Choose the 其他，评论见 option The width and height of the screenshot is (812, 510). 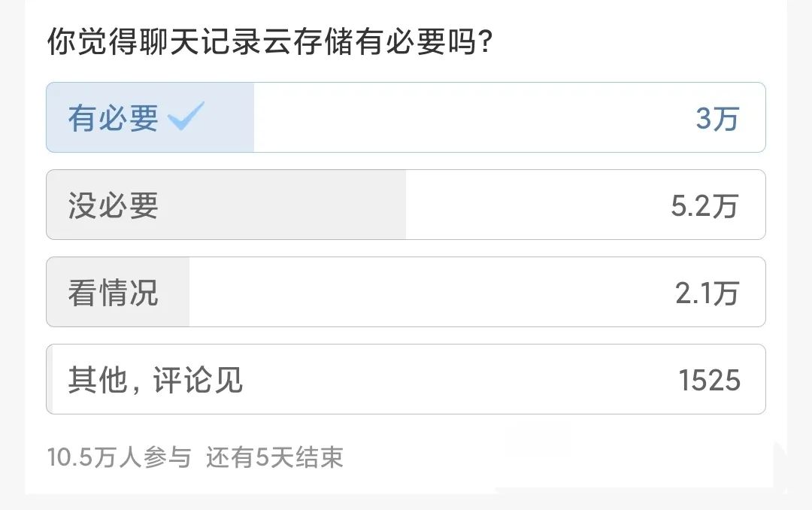[406, 379]
